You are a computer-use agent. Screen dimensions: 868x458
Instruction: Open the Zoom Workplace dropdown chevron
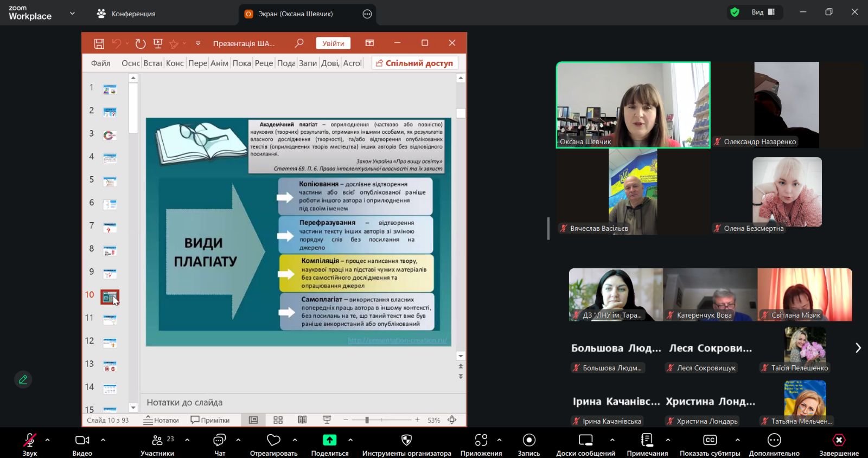(x=72, y=14)
